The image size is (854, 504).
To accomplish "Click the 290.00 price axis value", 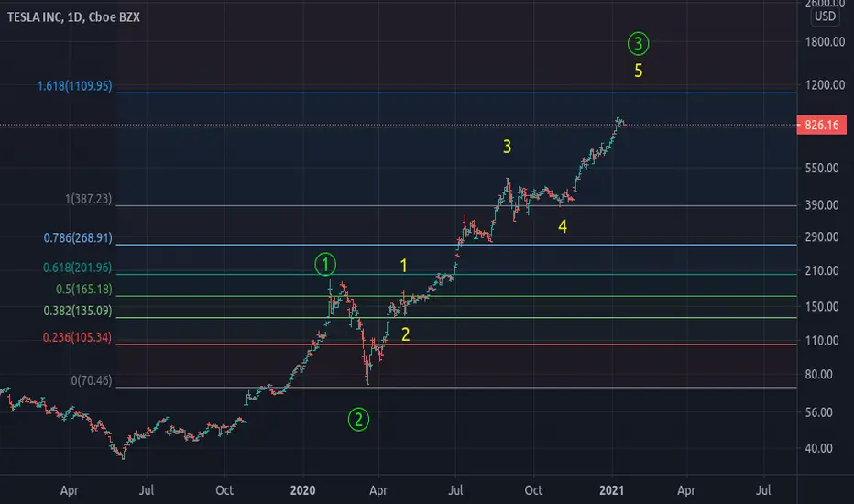I will [x=822, y=237].
